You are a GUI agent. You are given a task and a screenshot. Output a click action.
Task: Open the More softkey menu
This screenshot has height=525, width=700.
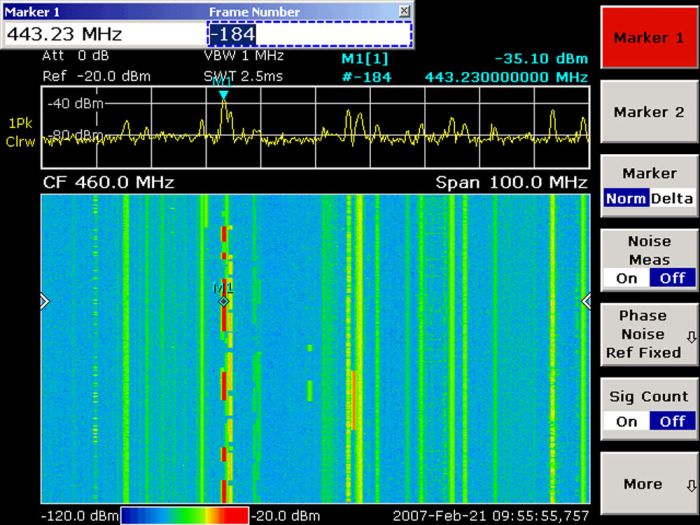(x=649, y=484)
